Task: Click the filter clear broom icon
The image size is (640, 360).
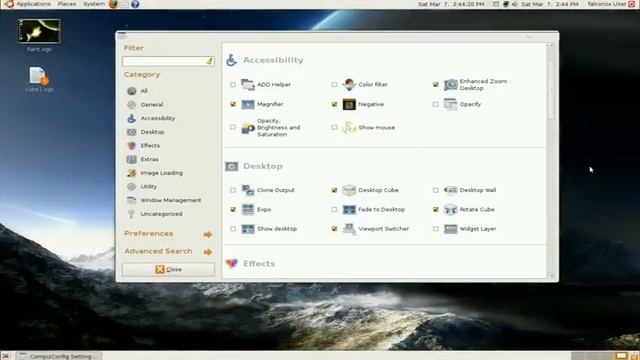Action: [209, 61]
